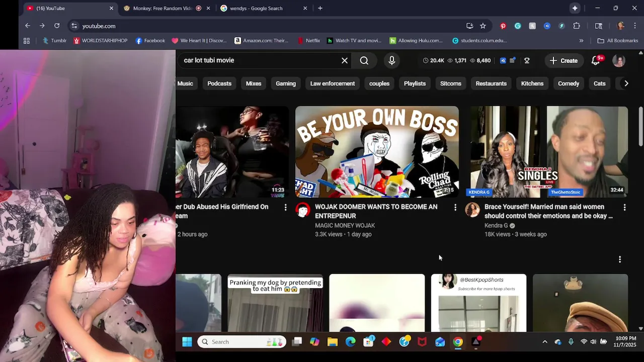Image resolution: width=644 pixels, height=362 pixels.
Task: View site information in address bar
Action: tap(74, 26)
